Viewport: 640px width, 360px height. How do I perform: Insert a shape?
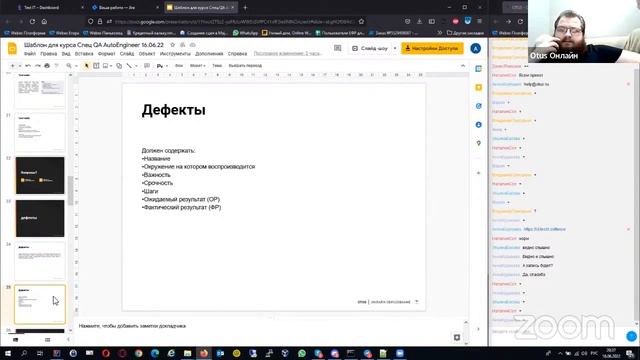coord(119,66)
